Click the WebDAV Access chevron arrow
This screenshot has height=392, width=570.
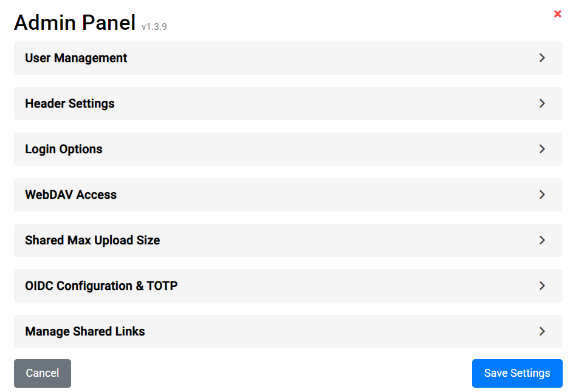pyautogui.click(x=542, y=194)
